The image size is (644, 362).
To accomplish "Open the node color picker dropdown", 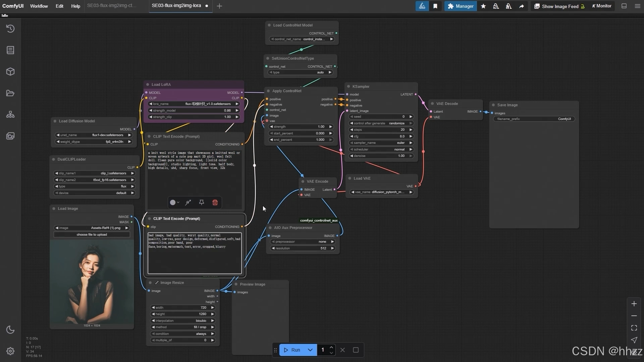I will pyautogui.click(x=174, y=202).
